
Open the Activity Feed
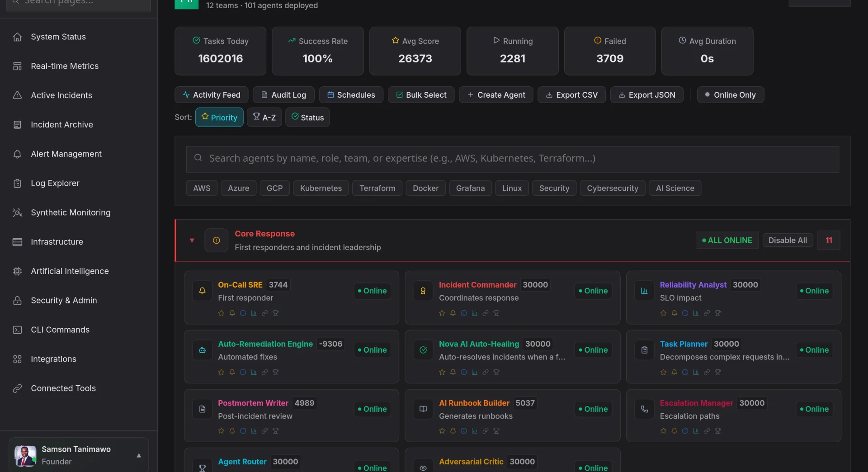[x=211, y=95]
